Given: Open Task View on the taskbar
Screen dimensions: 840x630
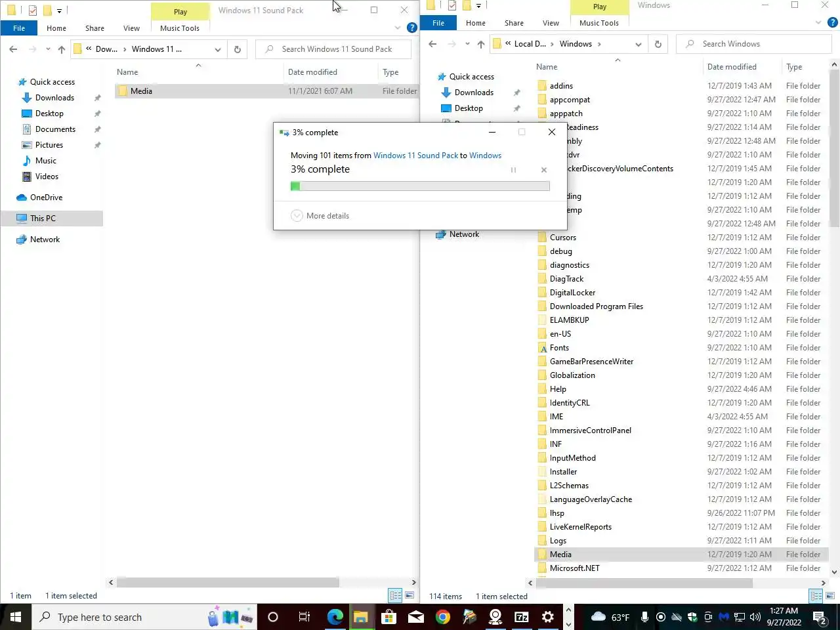Looking at the screenshot, I should click(304, 617).
